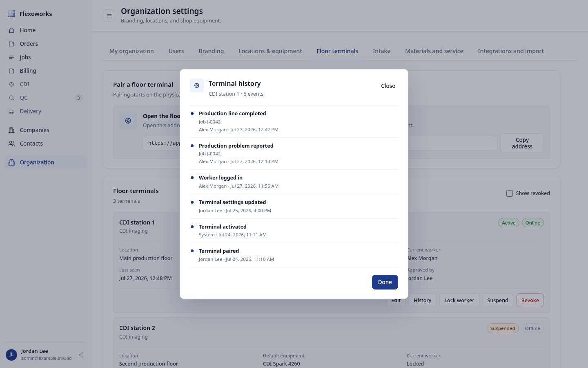Click the QC magnifier icon
Screen dimensions: 588x368
pos(11,98)
